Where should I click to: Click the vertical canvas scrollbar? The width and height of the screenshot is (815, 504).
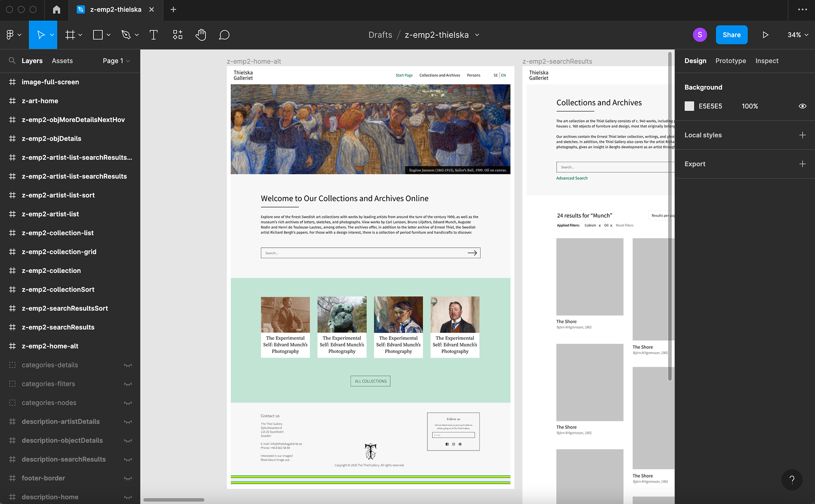tap(670, 216)
